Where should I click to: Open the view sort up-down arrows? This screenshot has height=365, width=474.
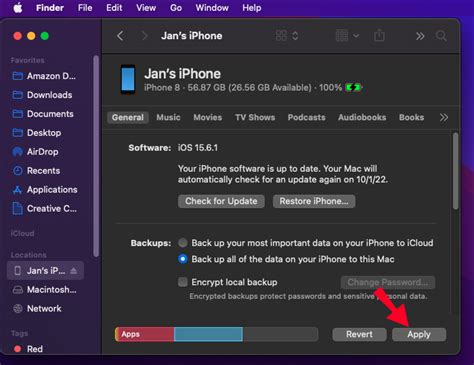(x=295, y=35)
